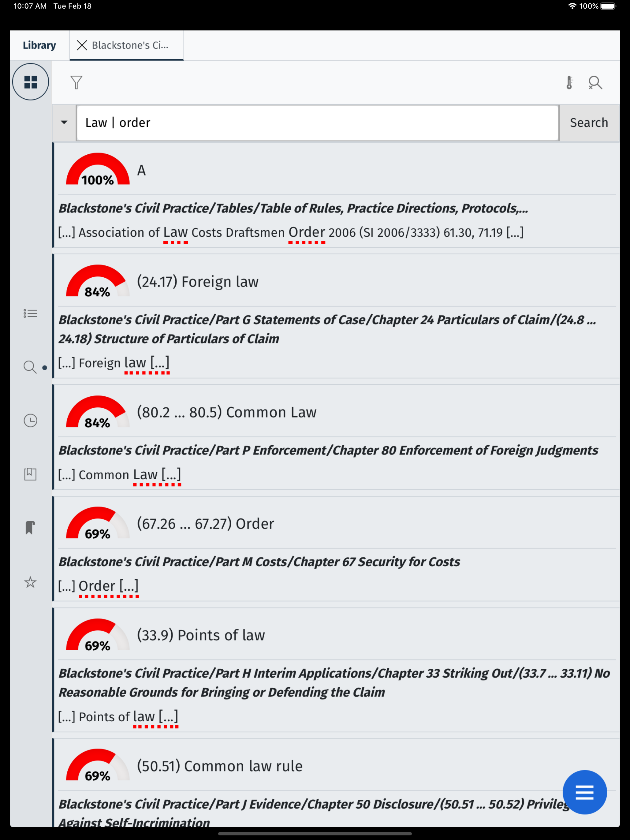Open the '(24.17) Foreign law' result
The height and width of the screenshot is (840, 630).
(197, 282)
